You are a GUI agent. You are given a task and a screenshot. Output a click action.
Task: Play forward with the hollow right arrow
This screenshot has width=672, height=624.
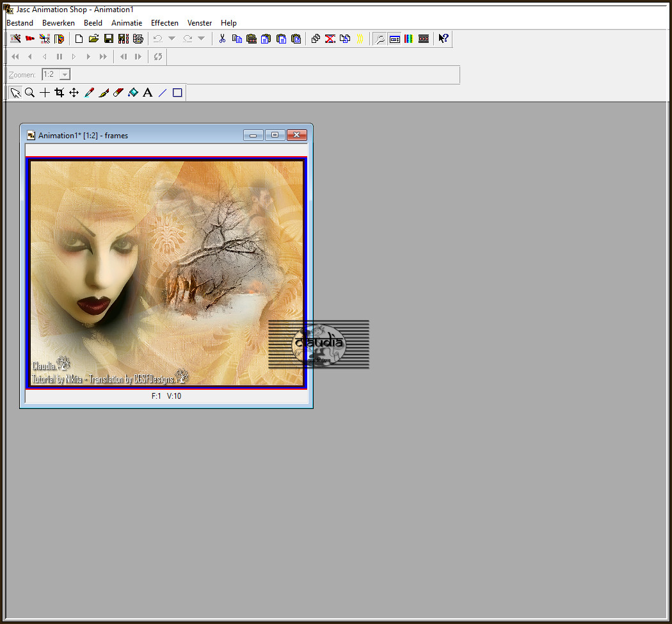[x=74, y=56]
